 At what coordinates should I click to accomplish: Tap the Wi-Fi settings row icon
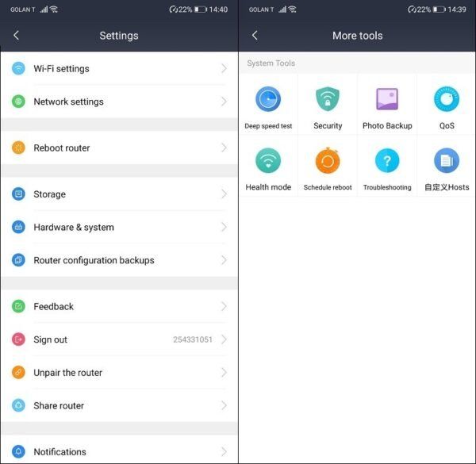pyautogui.click(x=18, y=68)
